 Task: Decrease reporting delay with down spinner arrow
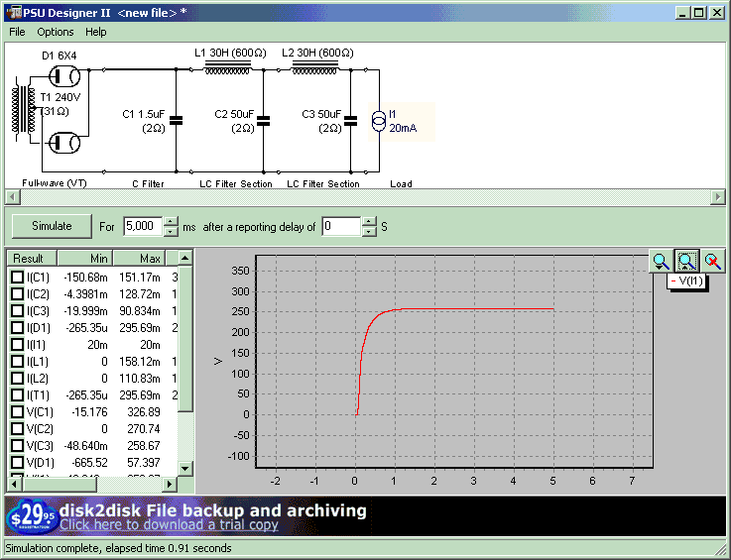tap(369, 231)
